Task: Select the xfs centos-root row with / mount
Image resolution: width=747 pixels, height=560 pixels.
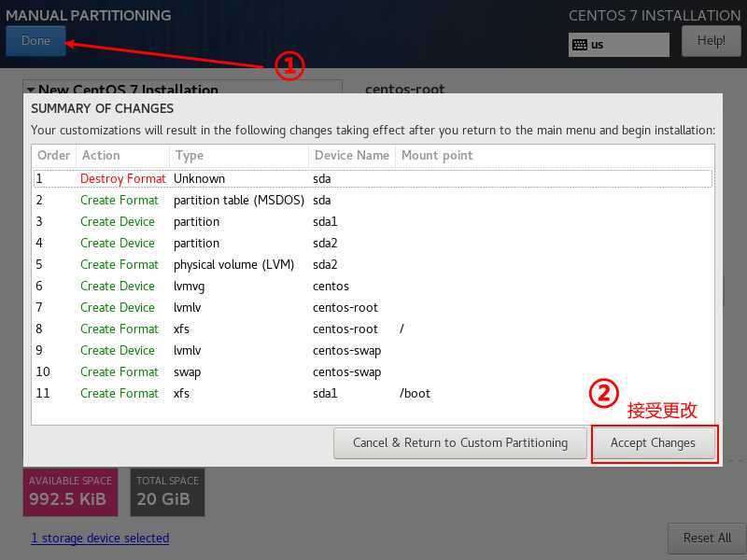Action: (373, 329)
